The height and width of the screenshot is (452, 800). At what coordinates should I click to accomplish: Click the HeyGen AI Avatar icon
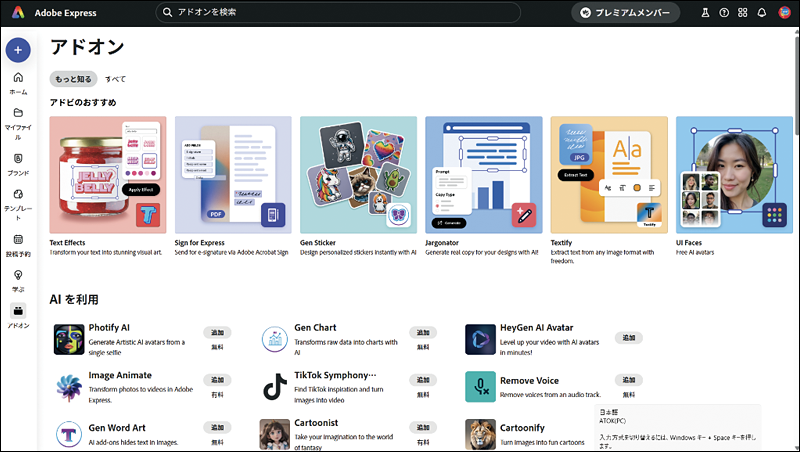pyautogui.click(x=480, y=339)
